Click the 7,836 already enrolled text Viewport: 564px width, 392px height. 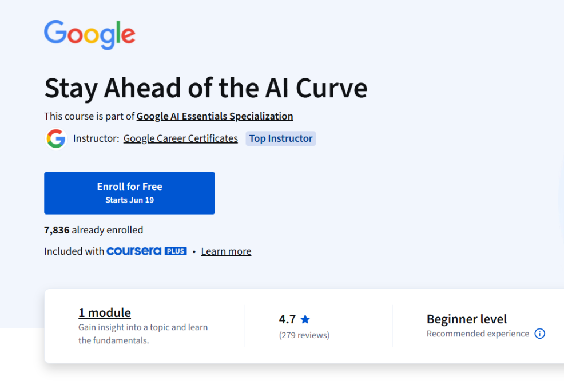[93, 229]
